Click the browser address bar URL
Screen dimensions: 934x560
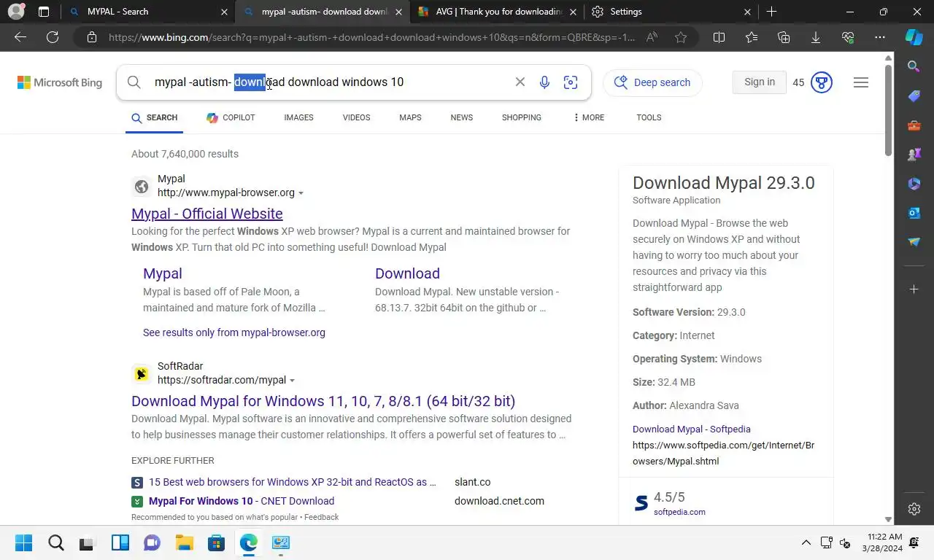point(372,37)
